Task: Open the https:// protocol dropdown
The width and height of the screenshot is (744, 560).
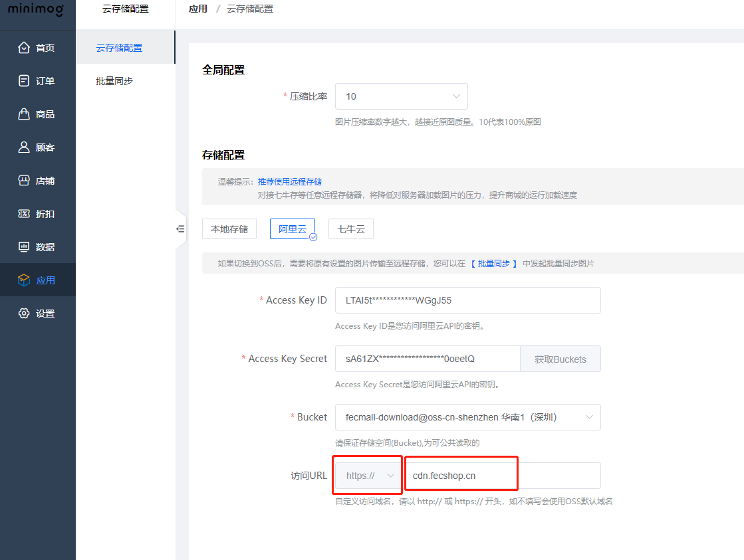Action: (x=369, y=476)
